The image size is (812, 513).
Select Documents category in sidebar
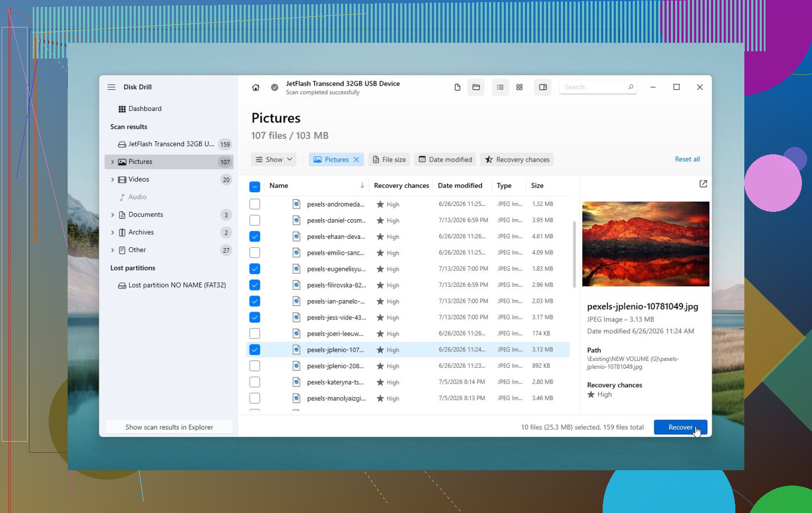169,215
